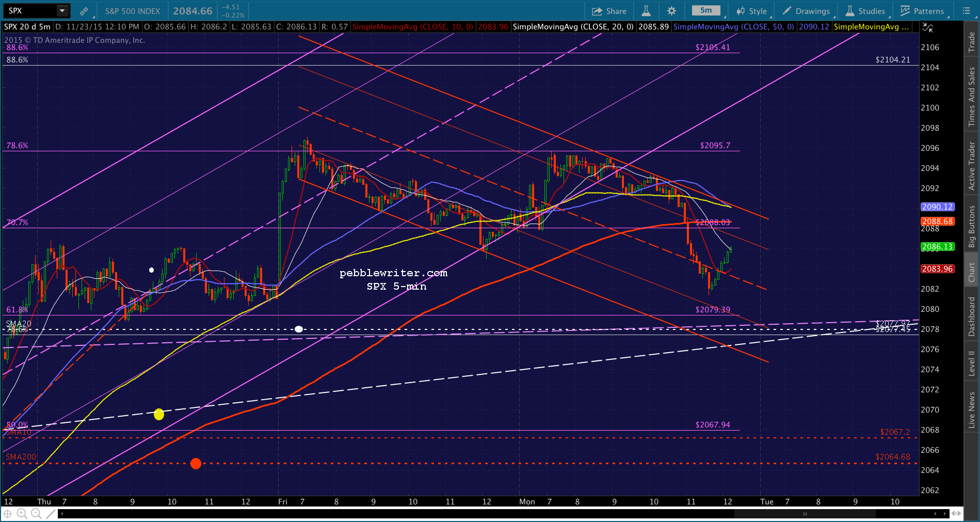Select the $2105.41 Fibonacci level label
This screenshot has width=980, height=522.
(713, 48)
